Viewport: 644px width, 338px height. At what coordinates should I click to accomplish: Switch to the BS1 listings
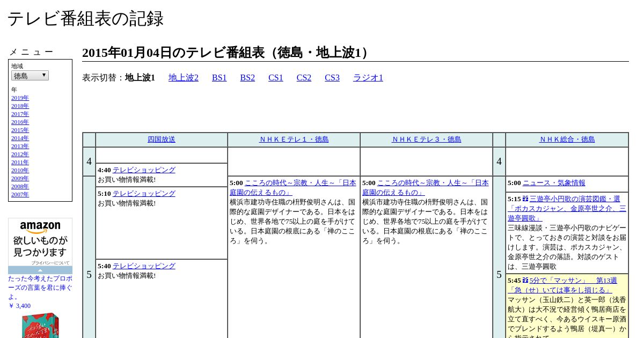219,78
